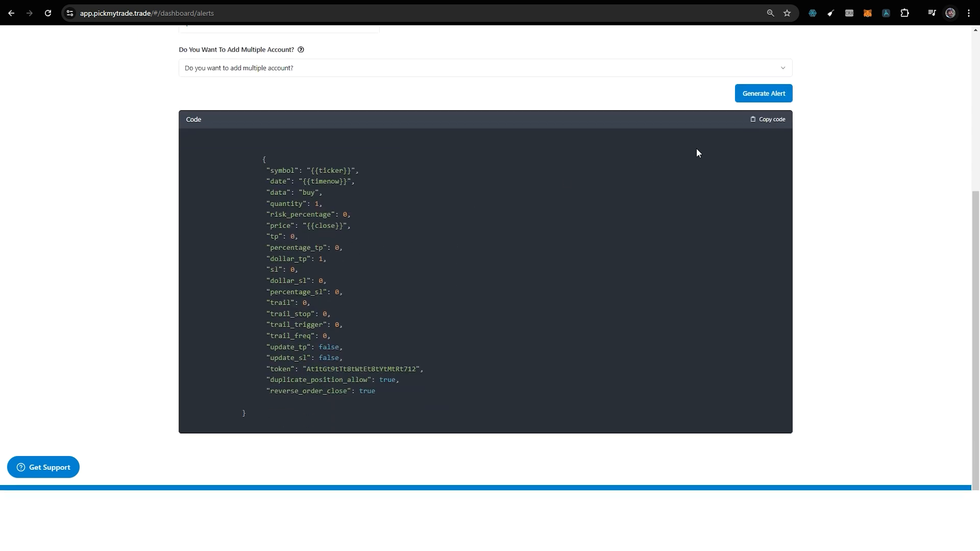Bookmark this page with the star icon
Image resolution: width=980 pixels, height=551 pixels.
tap(787, 13)
